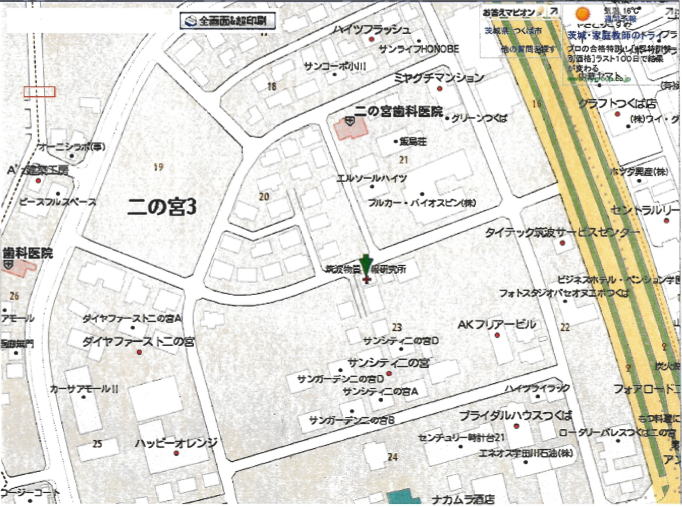Open the expand arrow beside お答えマピオン
This screenshot has height=507, width=682.
point(553,13)
